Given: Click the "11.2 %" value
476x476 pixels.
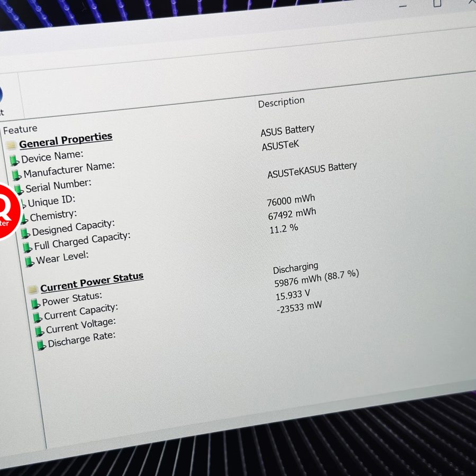Looking at the screenshot, I should pos(283,228).
